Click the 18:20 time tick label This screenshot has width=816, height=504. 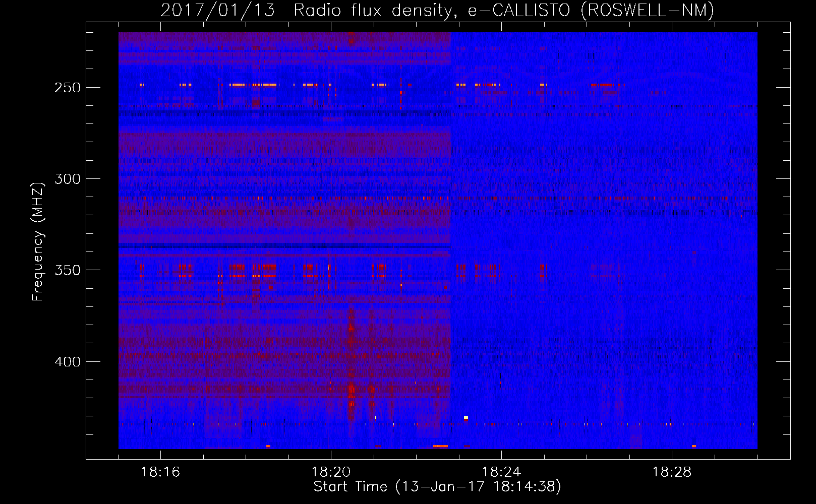[x=331, y=472]
